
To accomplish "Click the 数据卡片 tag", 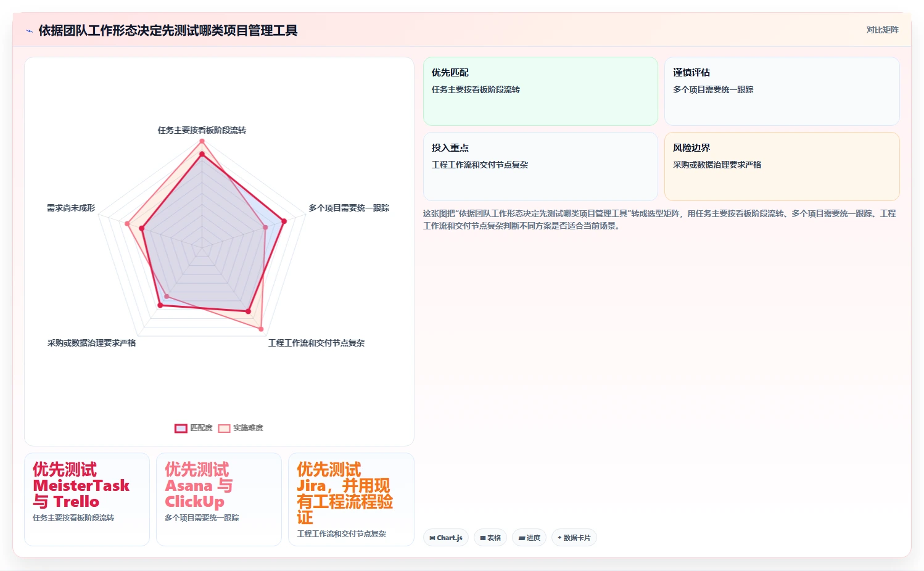I will pos(574,538).
